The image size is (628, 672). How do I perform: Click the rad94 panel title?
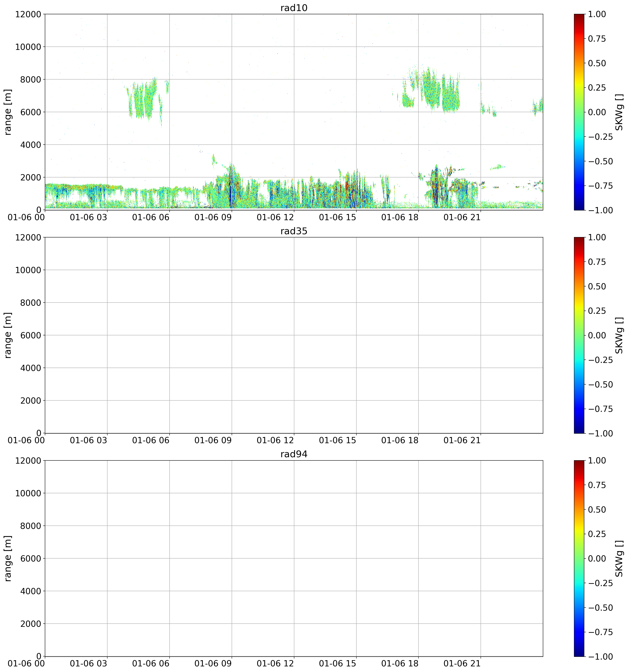coord(294,454)
